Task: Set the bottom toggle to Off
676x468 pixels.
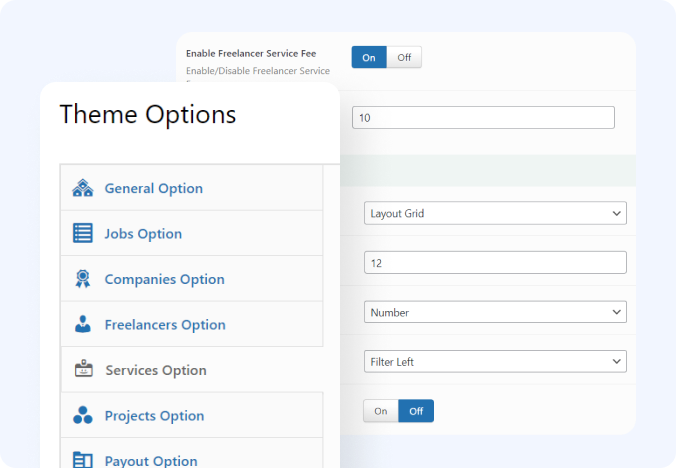Action: click(x=416, y=411)
